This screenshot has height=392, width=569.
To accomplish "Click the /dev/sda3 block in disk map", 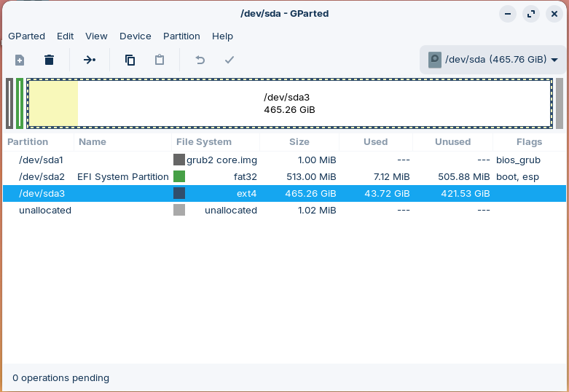I will [289, 103].
